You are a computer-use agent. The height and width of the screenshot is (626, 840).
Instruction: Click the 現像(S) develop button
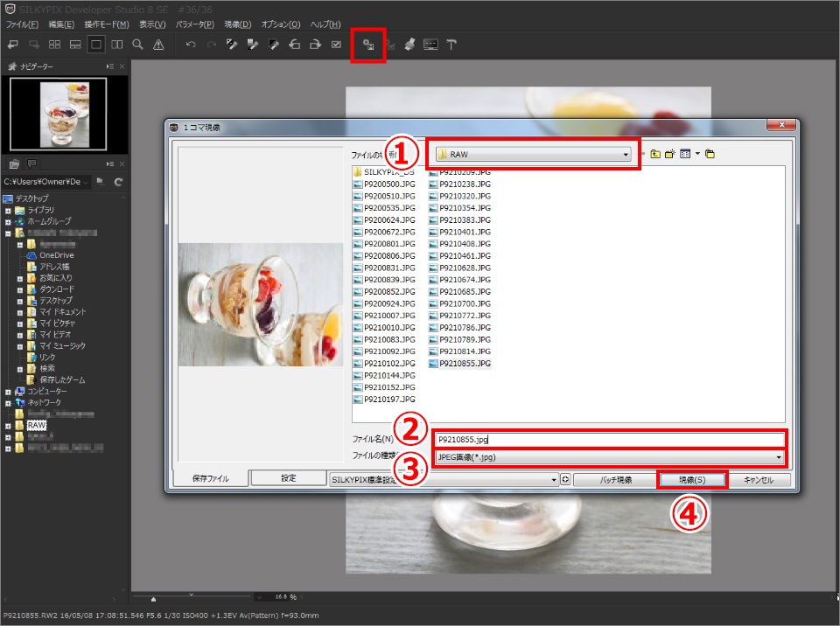(692, 479)
